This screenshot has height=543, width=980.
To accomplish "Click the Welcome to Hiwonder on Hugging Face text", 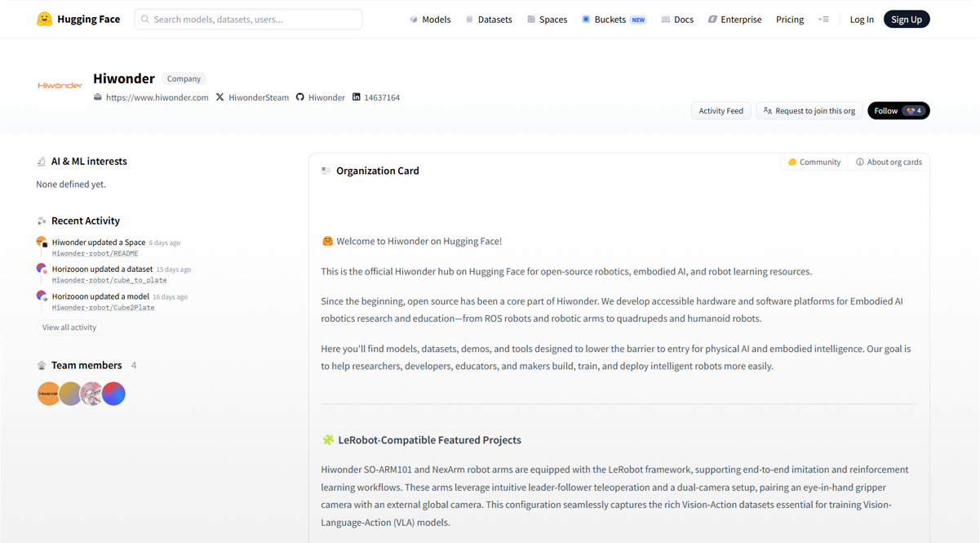I will (x=419, y=241).
